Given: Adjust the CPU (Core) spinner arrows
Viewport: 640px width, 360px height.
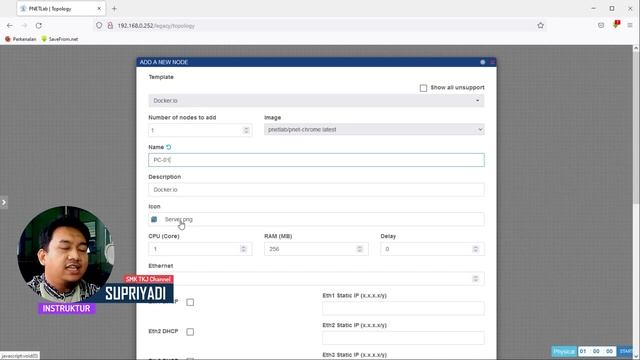Looking at the screenshot, I should 243,249.
